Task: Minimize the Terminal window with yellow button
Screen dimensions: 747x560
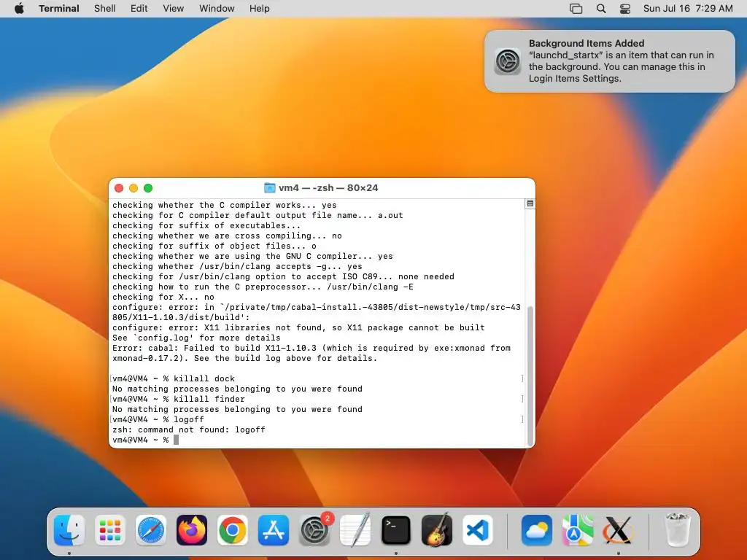Action: coord(133,188)
